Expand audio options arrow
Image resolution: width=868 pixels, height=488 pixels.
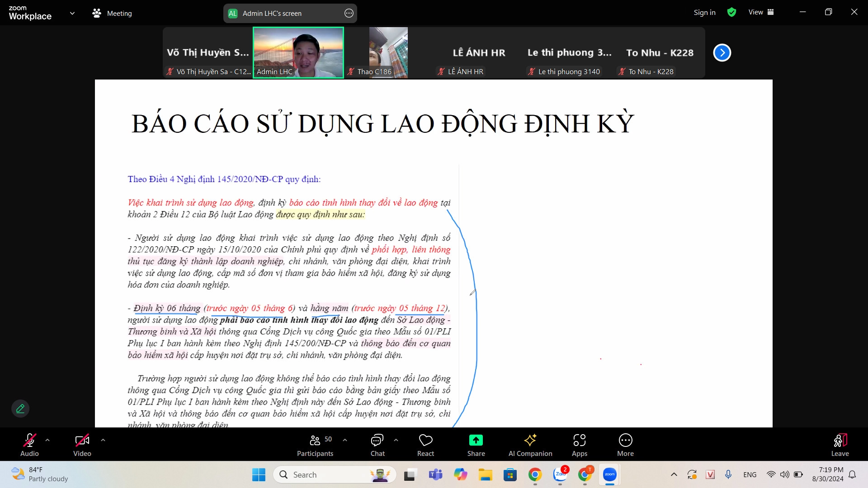(x=47, y=440)
